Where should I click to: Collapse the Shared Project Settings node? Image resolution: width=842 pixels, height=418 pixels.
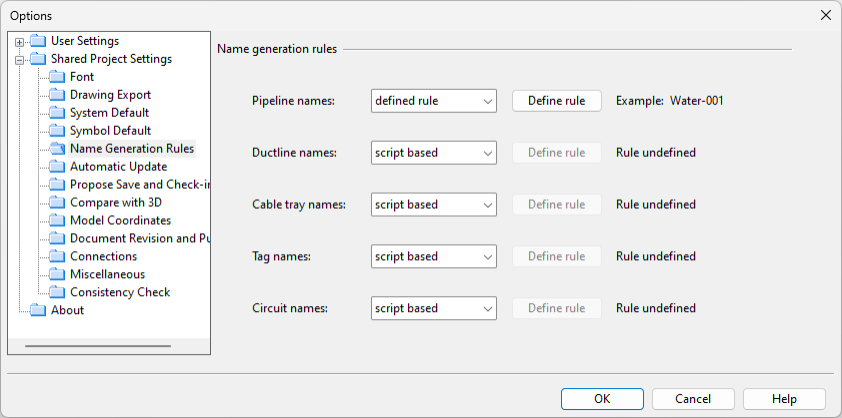(20, 60)
